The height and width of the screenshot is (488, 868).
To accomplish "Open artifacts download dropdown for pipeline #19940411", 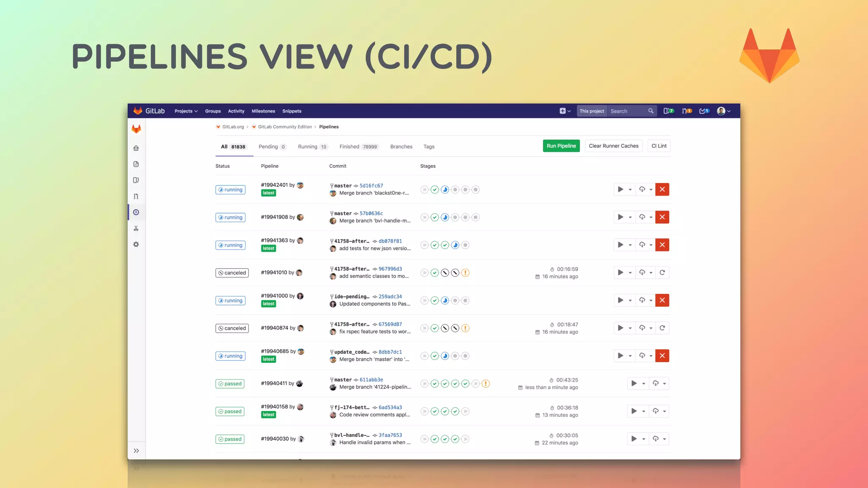I will coord(659,383).
